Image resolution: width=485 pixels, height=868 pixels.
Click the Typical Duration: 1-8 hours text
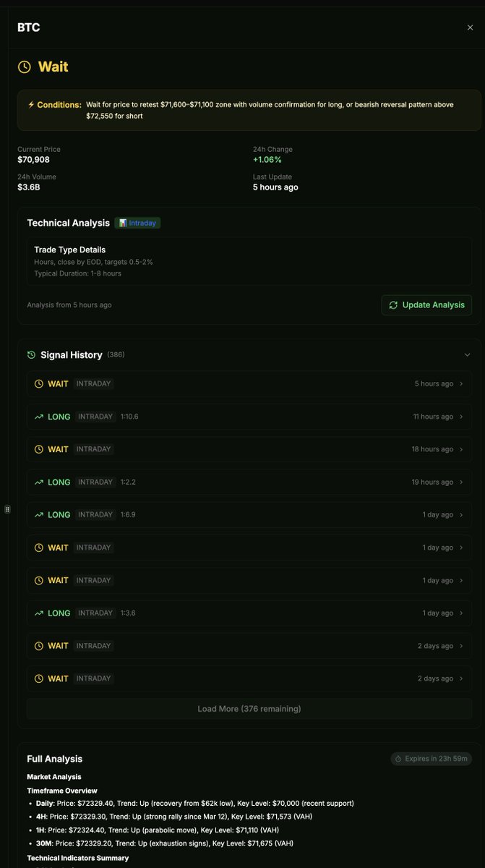click(77, 273)
